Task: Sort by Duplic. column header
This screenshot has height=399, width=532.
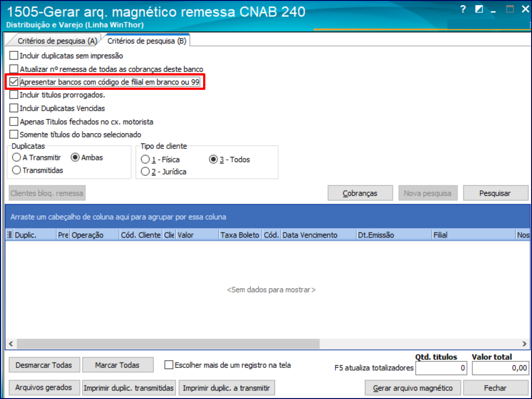Action: 35,235
